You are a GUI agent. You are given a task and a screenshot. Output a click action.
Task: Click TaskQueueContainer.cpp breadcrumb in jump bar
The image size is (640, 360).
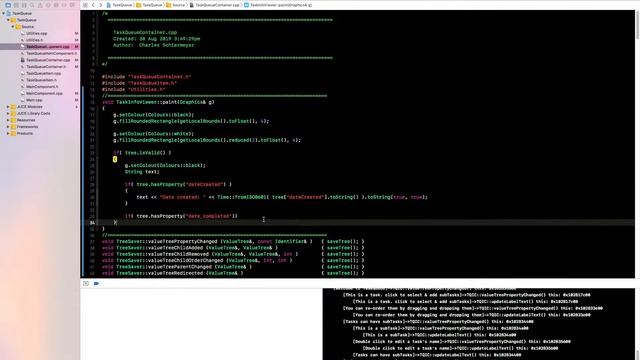coord(214,5)
